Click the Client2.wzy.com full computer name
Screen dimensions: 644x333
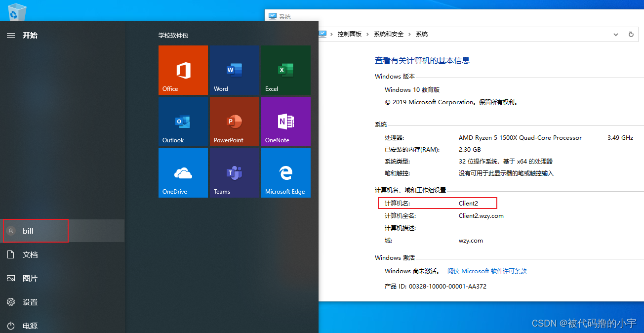481,215
